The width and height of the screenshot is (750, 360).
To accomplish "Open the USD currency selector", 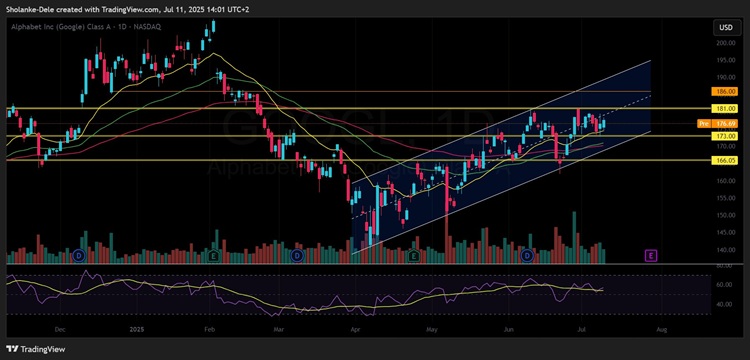I will (x=726, y=28).
